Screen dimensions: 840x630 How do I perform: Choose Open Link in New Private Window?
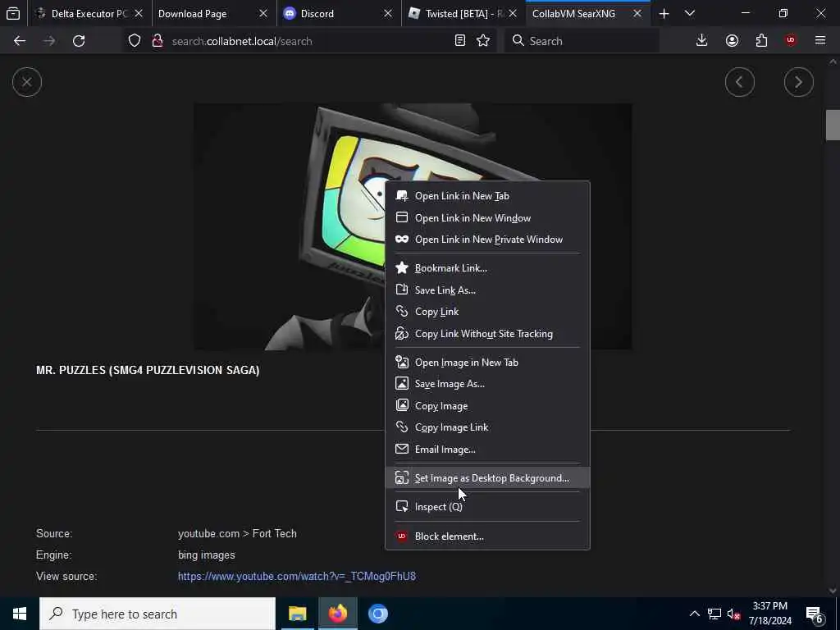(x=487, y=240)
